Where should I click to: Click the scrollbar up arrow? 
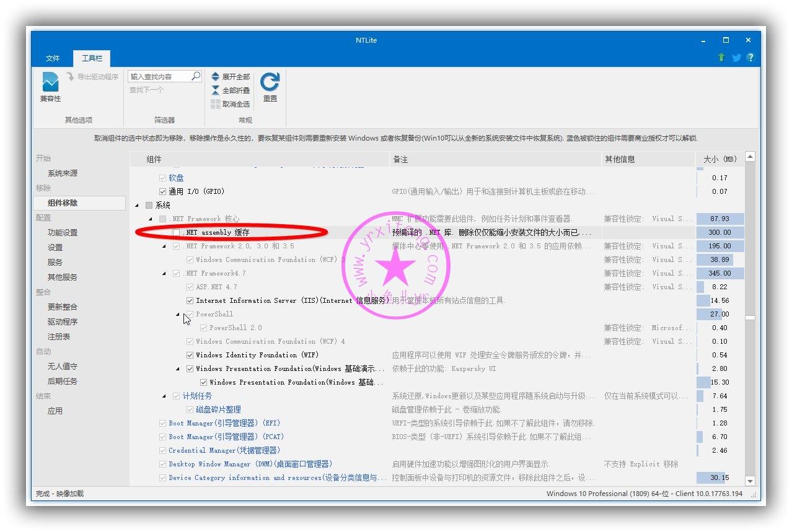[750, 157]
